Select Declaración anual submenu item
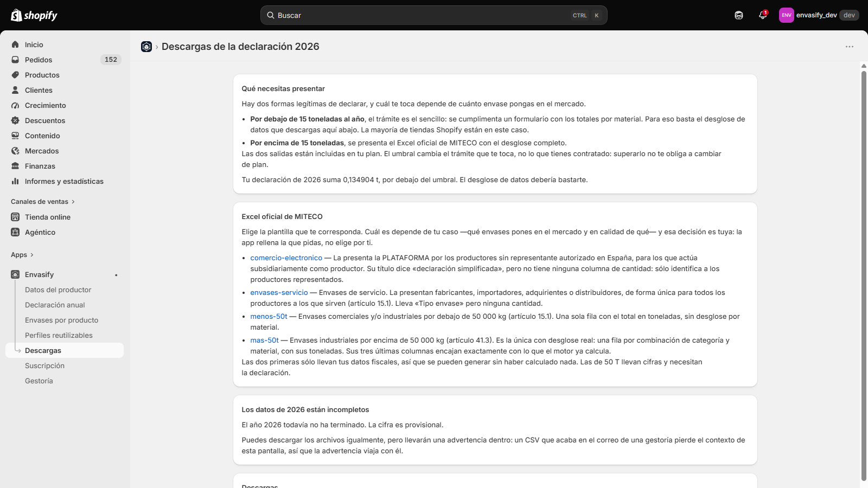868x488 pixels. 55,305
